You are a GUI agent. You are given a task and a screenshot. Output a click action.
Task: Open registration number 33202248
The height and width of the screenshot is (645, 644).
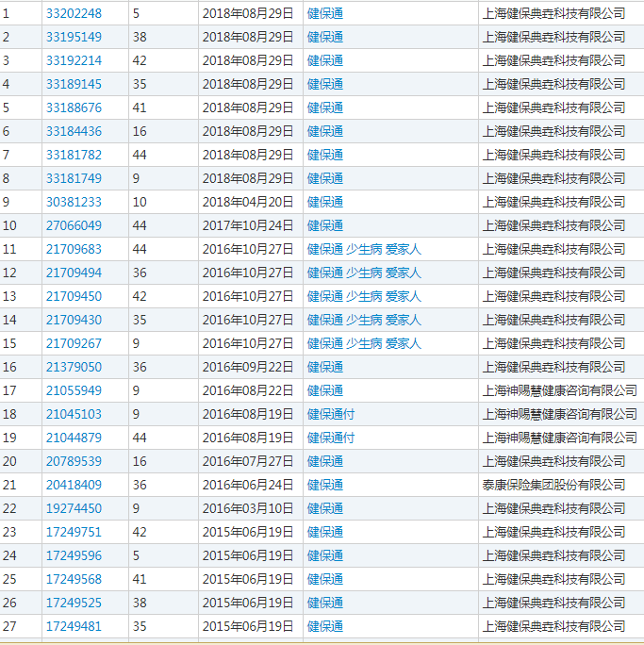(74, 13)
